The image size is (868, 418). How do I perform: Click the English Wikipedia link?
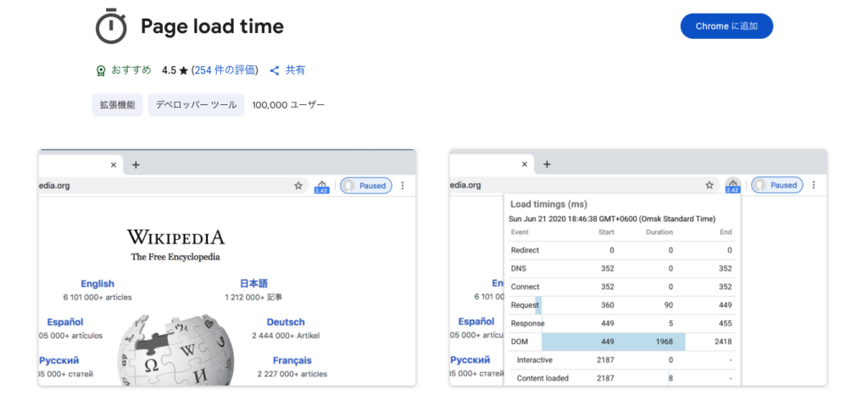point(97,283)
